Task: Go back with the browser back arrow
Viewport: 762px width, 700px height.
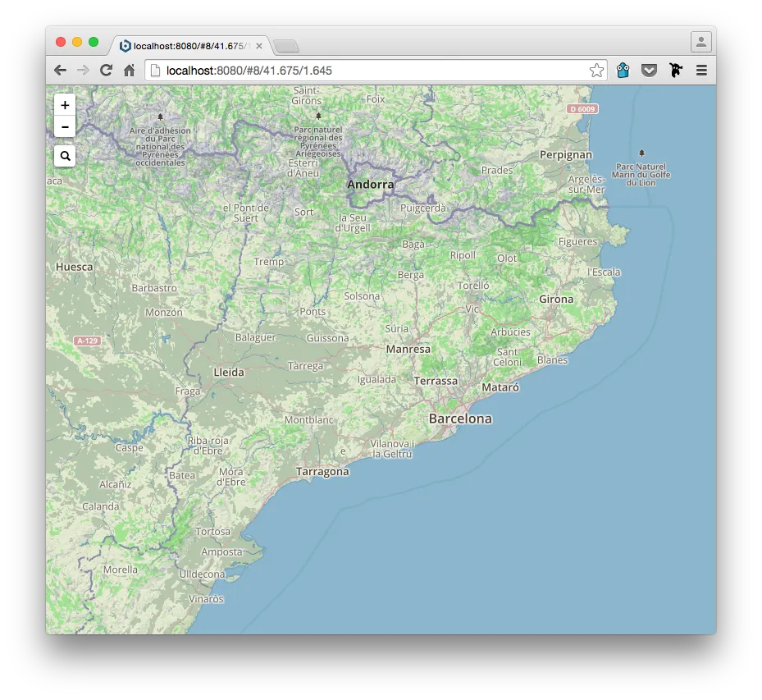Action: (x=60, y=71)
